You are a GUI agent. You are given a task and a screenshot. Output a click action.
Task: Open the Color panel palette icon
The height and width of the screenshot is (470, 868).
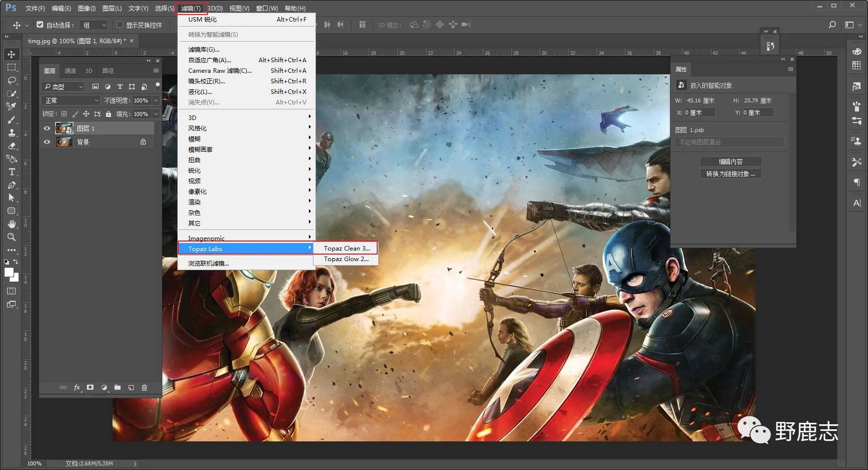coord(857,52)
